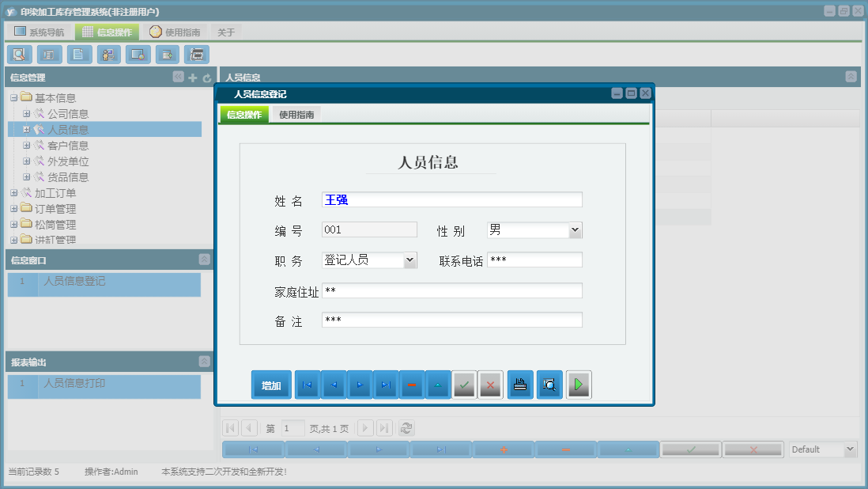This screenshot has height=489, width=868.
Task: Jump to the first record in dialog
Action: click(x=307, y=385)
